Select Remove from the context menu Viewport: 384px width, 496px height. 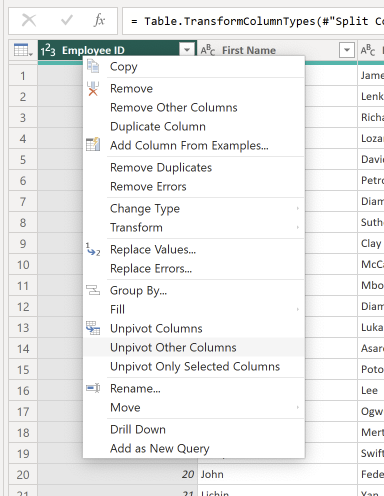pos(194,89)
